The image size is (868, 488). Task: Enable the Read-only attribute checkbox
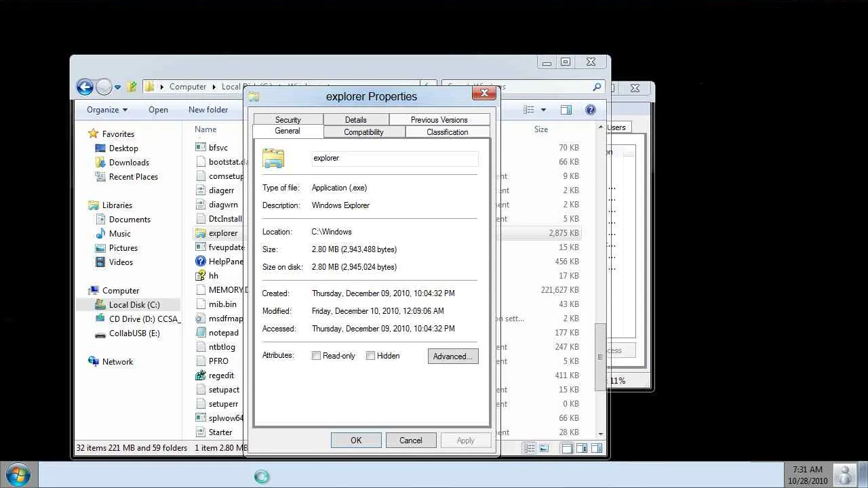[316, 356]
